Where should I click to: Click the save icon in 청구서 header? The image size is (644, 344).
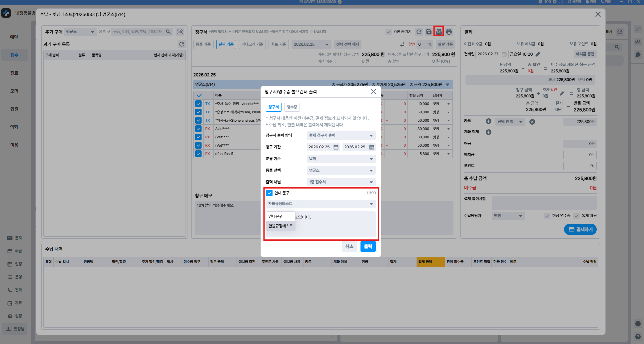pos(429,32)
